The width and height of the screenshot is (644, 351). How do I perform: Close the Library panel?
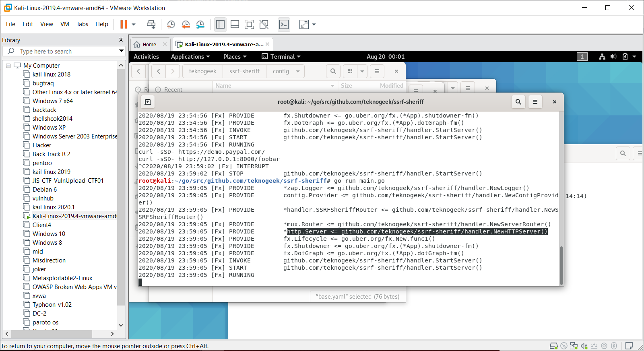tap(121, 40)
